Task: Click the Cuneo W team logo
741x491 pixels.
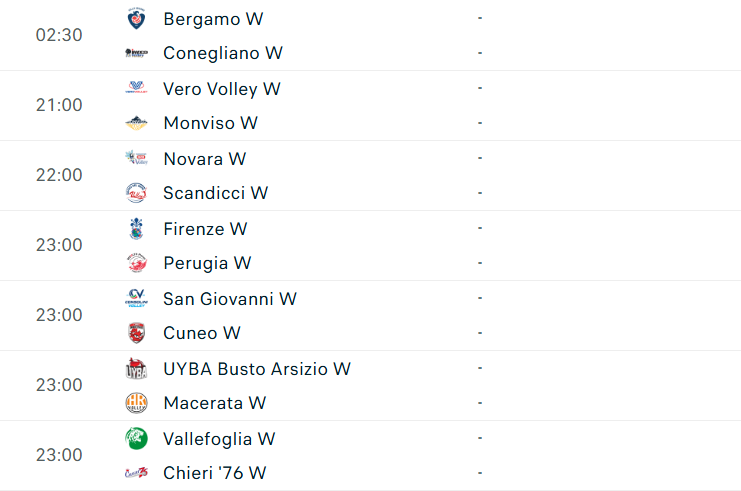Action: [136, 333]
